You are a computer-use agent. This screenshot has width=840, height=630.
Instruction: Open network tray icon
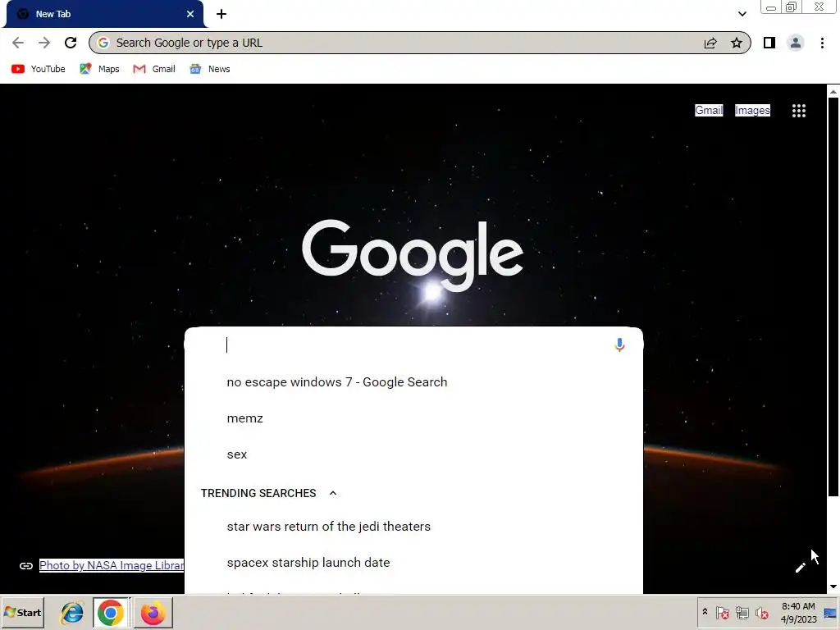742,612
